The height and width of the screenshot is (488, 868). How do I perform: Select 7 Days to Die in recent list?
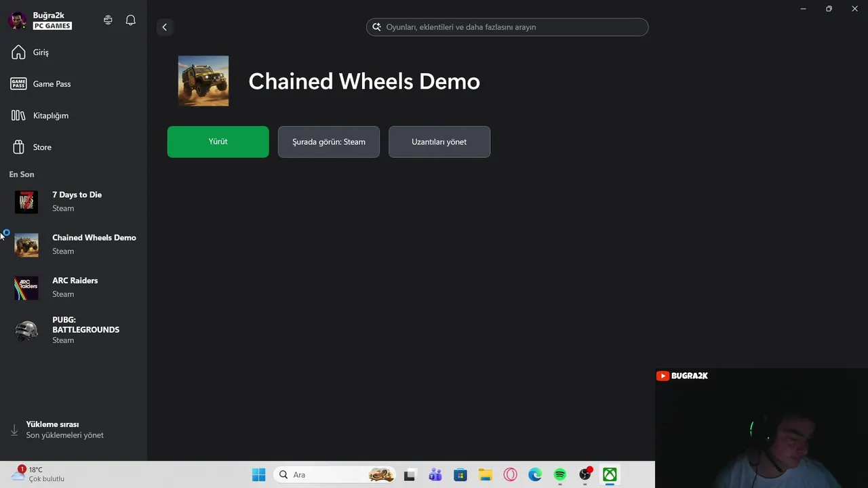(73, 201)
